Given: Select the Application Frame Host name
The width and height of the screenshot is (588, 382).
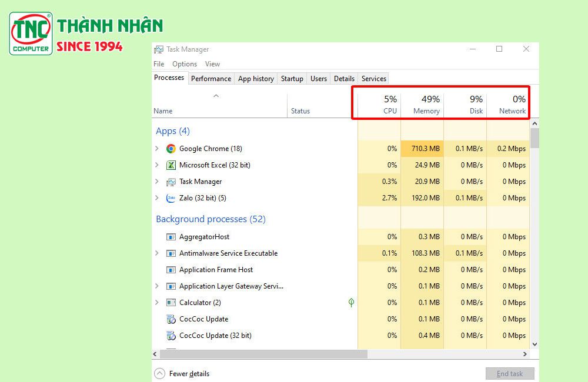Looking at the screenshot, I should point(216,270).
